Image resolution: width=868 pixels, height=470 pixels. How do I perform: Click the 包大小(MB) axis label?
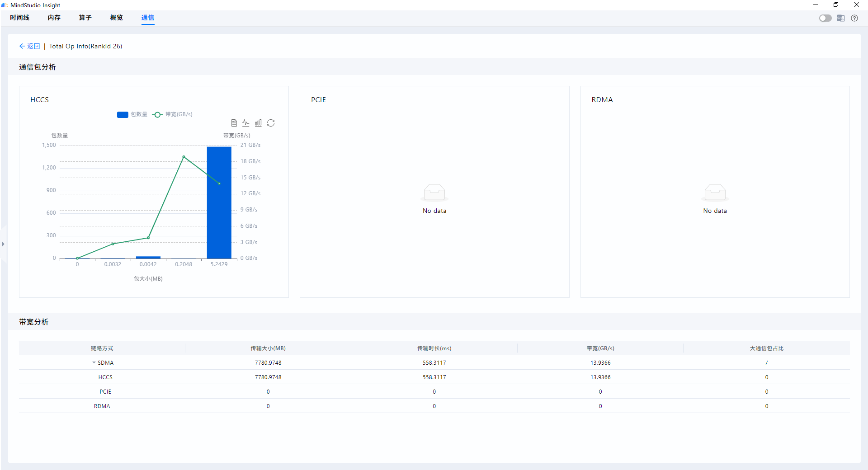(x=148, y=278)
